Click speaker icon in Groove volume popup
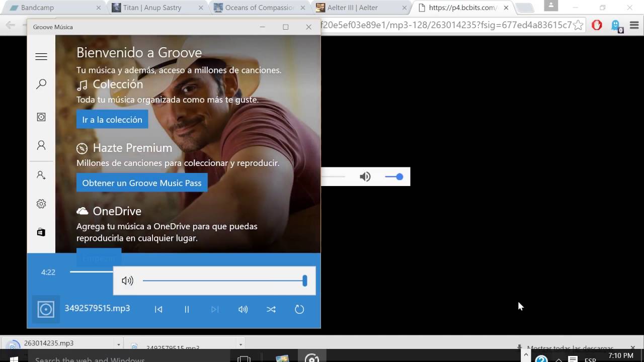 click(128, 281)
